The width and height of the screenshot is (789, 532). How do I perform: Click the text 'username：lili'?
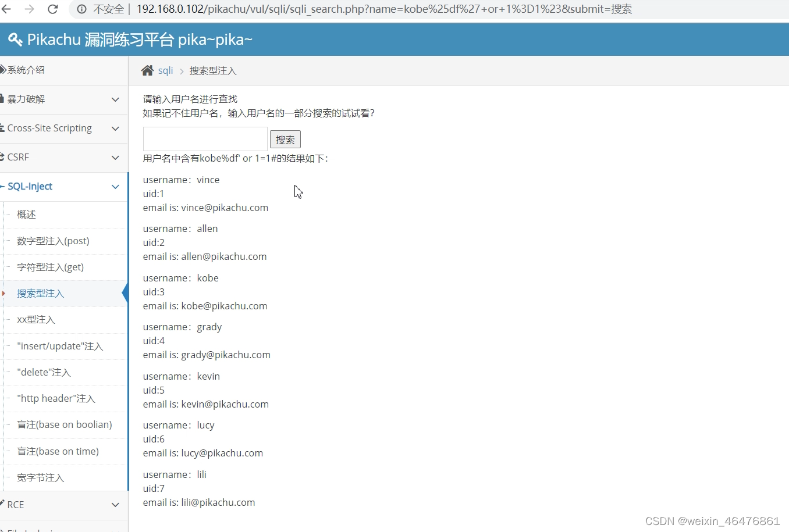click(x=175, y=474)
